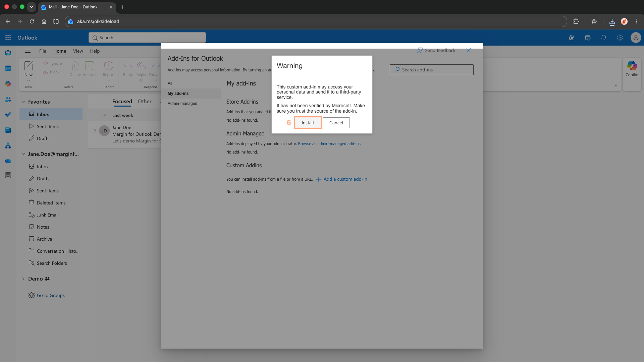Open Browse all admin-managed add-ins link
The height and width of the screenshot is (362, 644).
(x=329, y=144)
